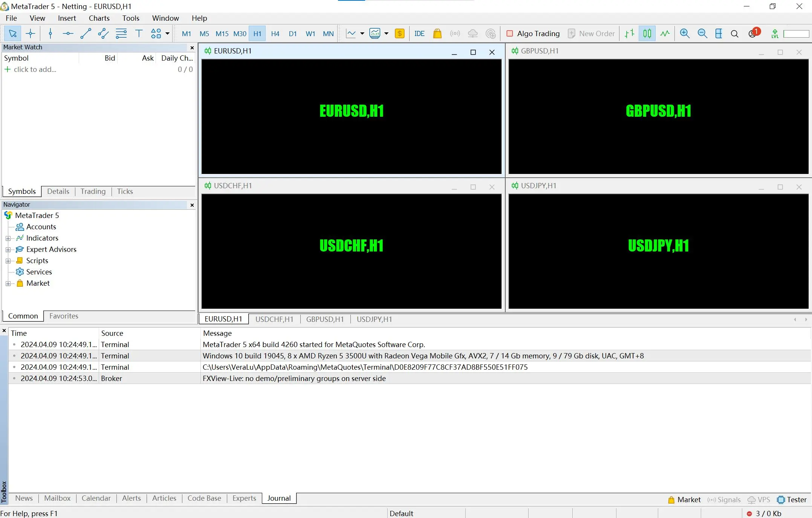Select the equidistant channel tool
The width and height of the screenshot is (812, 518).
tap(103, 34)
